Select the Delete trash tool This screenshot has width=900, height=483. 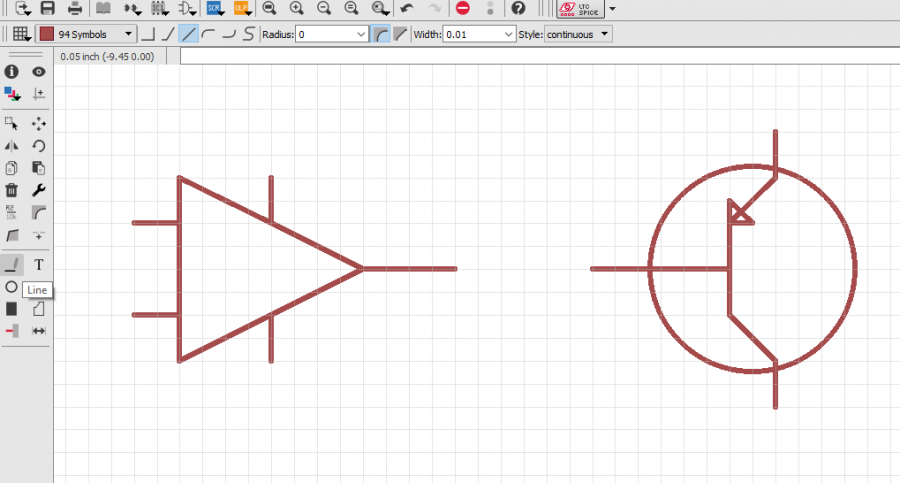pos(11,190)
